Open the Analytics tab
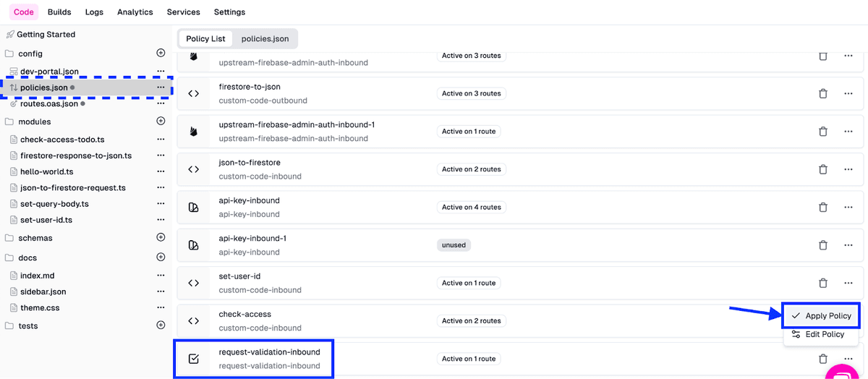This screenshot has width=868, height=379. (135, 12)
